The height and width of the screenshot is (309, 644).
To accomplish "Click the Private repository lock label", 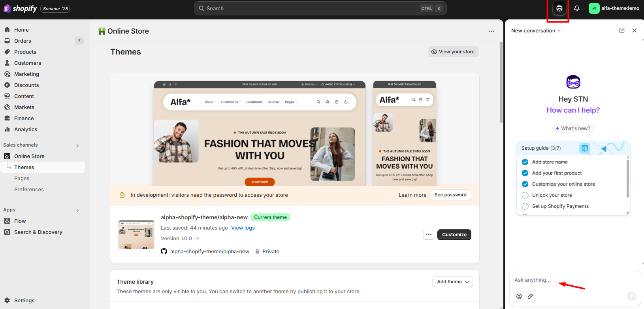I will click(x=267, y=251).
